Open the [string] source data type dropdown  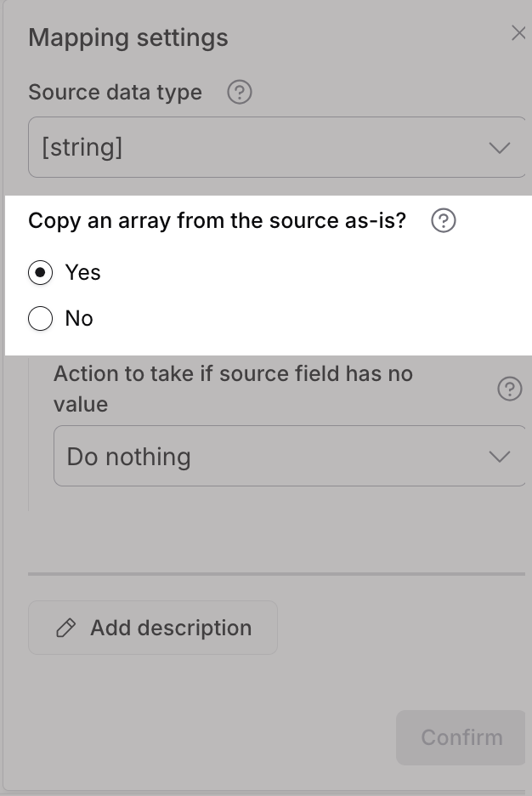point(277,147)
